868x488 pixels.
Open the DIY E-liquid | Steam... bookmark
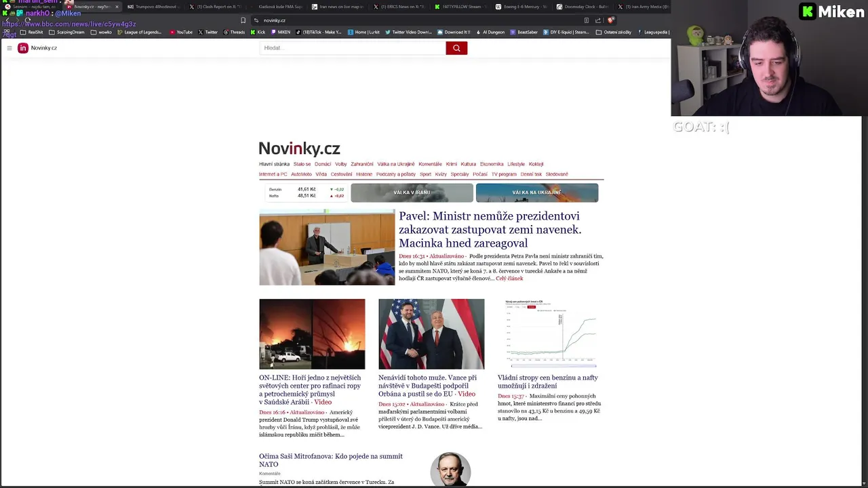[566, 32]
